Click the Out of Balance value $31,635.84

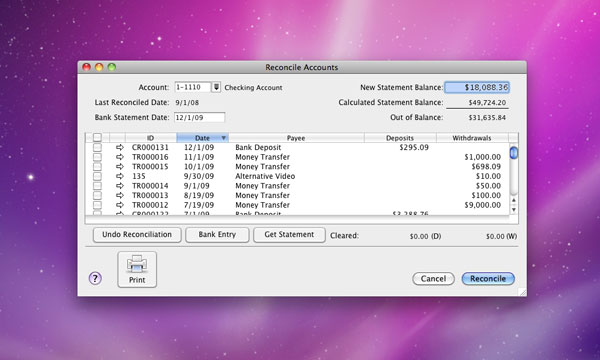click(487, 117)
